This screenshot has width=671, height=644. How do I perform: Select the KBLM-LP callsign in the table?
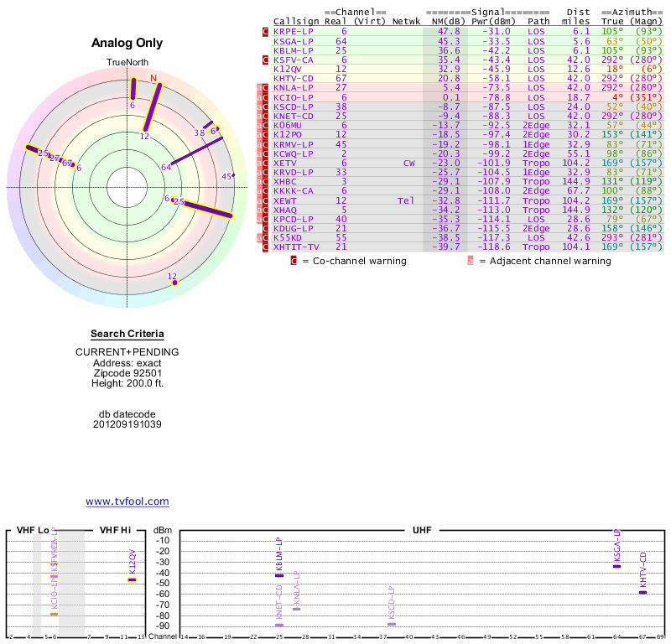pos(293,50)
